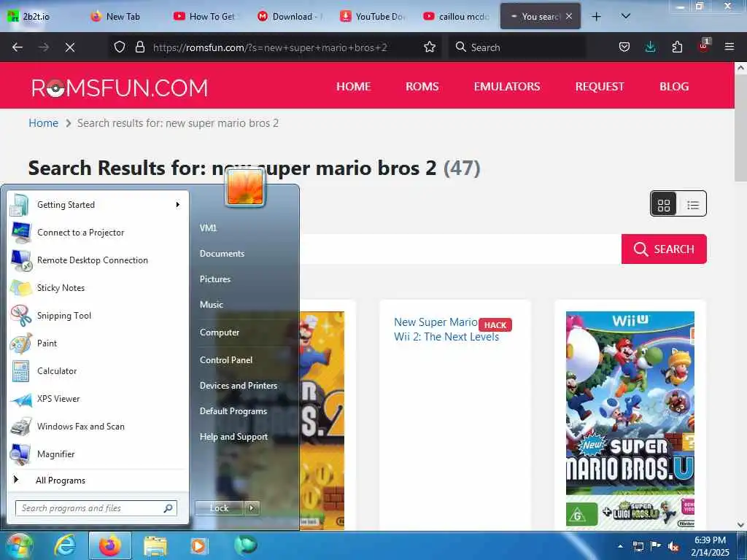747x560 pixels.
Task: Click the Sticky Notes start menu item
Action: point(98,288)
